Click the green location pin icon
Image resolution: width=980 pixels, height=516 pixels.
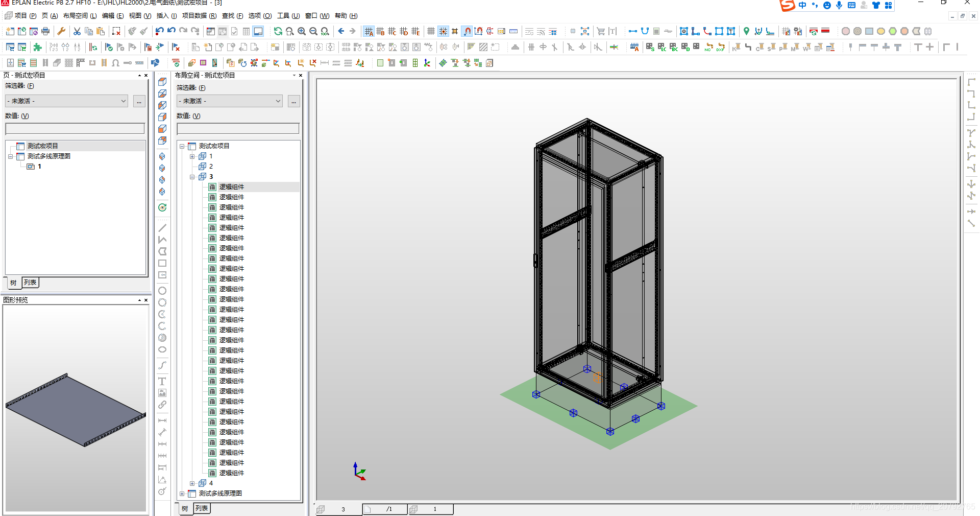click(x=746, y=32)
